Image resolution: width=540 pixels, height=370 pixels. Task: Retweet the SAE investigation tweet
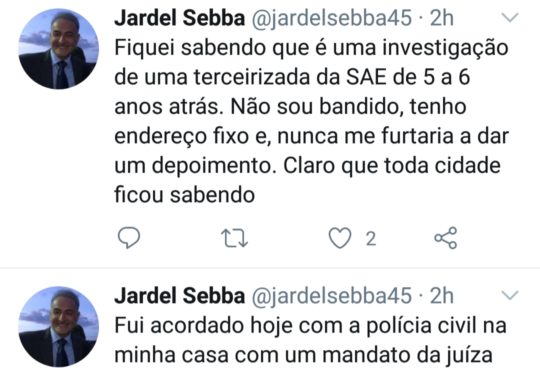click(234, 238)
